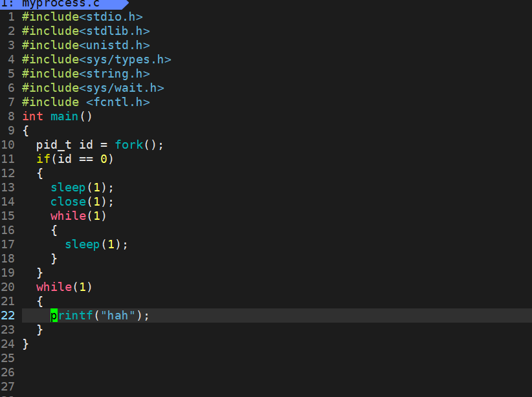Click the printf("hah"); statement

tap(100, 316)
